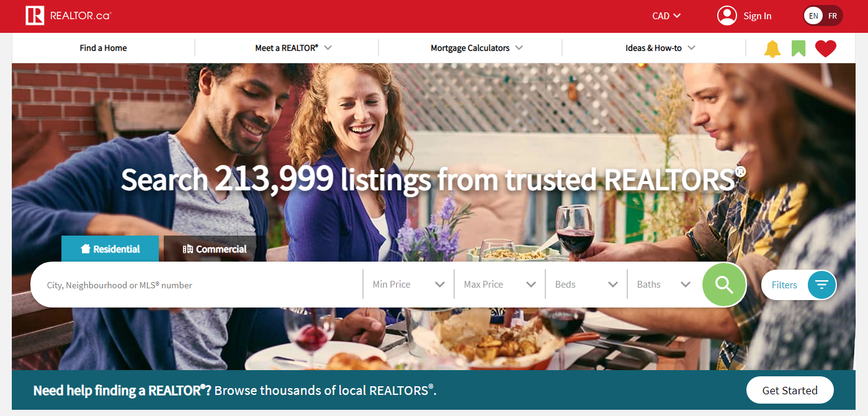The width and height of the screenshot is (868, 416).
Task: Switch language to FR
Action: [833, 15]
